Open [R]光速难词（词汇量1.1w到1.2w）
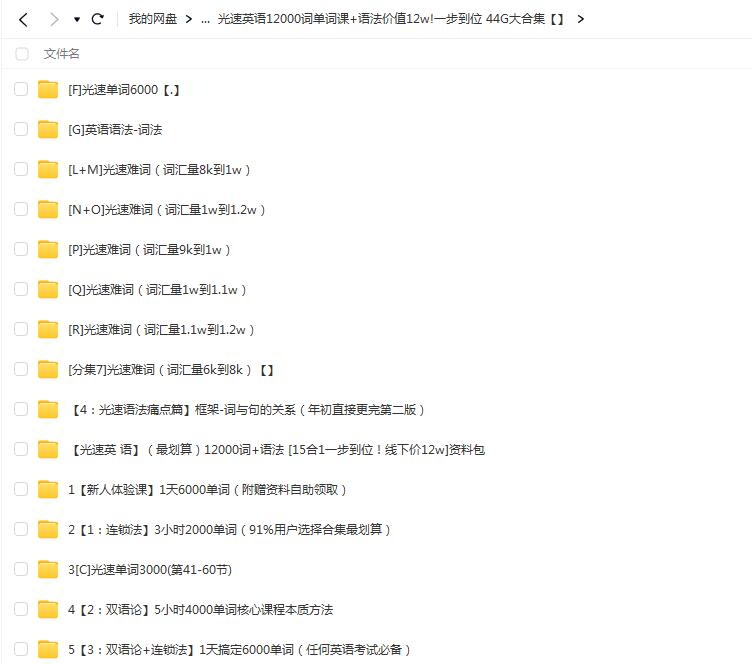 point(161,329)
